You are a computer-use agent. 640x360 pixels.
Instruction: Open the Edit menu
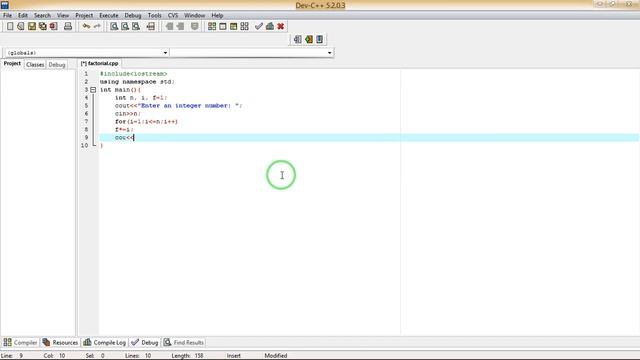(23, 16)
